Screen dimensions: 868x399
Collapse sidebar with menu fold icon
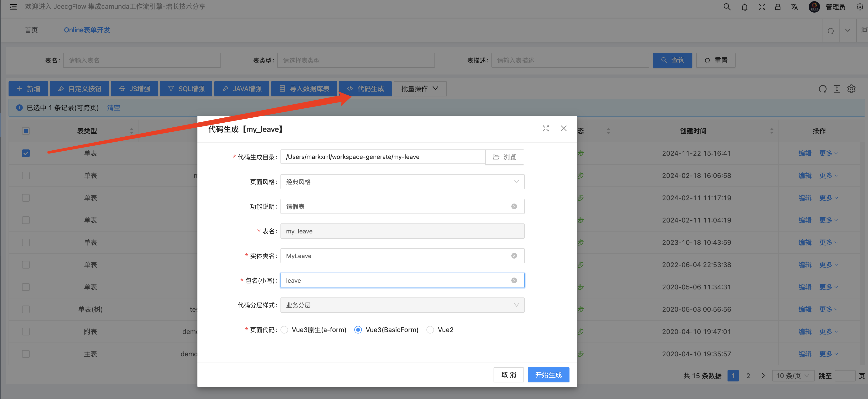[13, 7]
